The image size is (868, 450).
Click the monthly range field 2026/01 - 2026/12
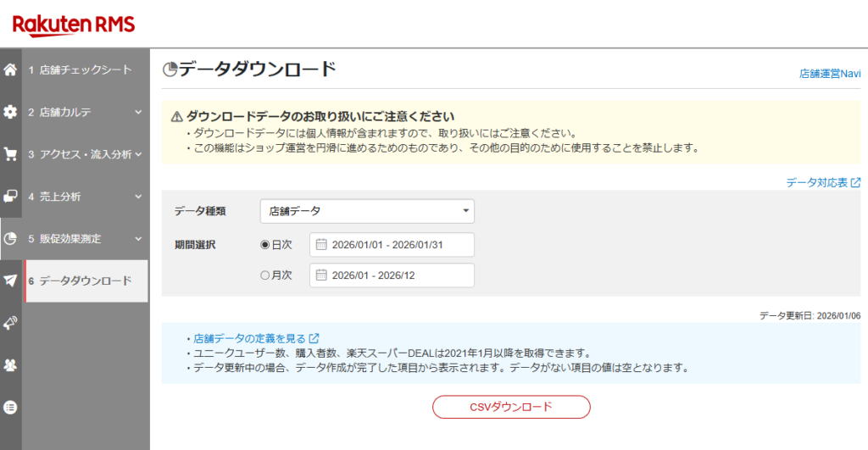click(x=392, y=275)
